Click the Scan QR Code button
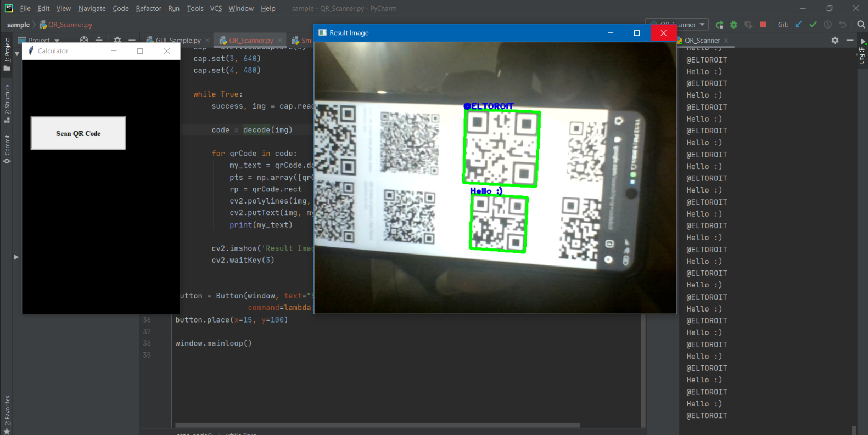 (78, 133)
